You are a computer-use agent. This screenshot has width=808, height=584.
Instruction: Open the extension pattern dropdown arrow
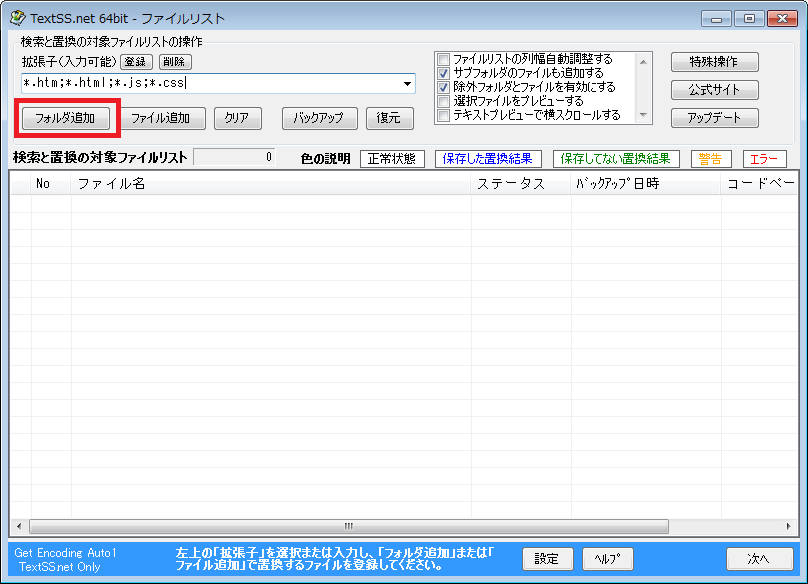tap(407, 84)
